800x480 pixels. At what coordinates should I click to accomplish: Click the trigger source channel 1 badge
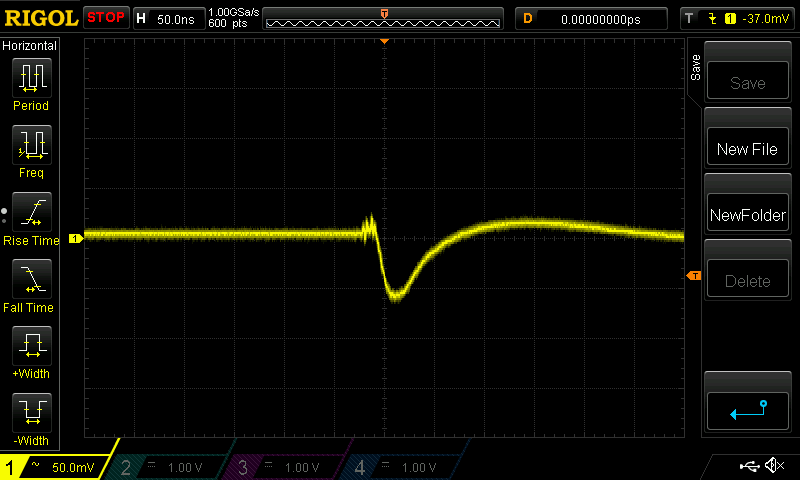click(730, 19)
